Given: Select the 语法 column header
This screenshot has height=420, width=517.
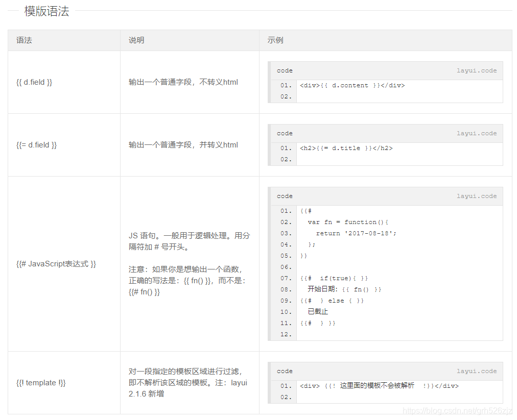Looking at the screenshot, I should click(x=25, y=40).
